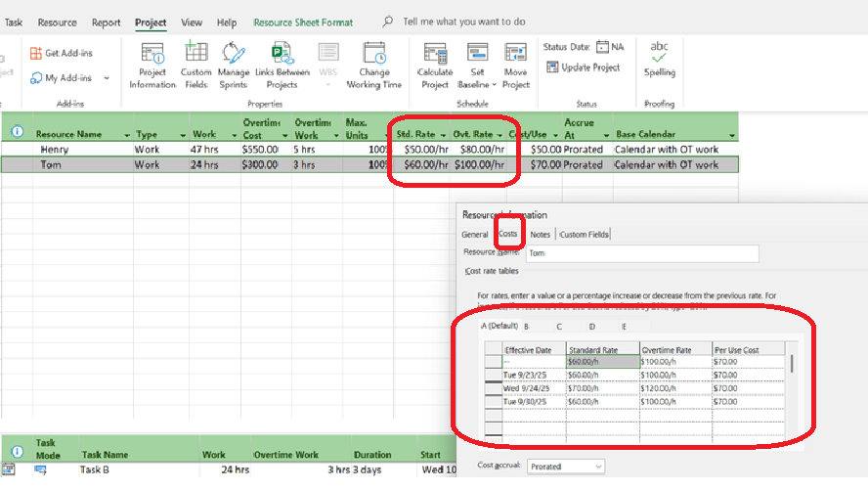Click Tom's $300.00 overtime cost cell
Viewport: 868px width, 490px height.
click(x=266, y=165)
